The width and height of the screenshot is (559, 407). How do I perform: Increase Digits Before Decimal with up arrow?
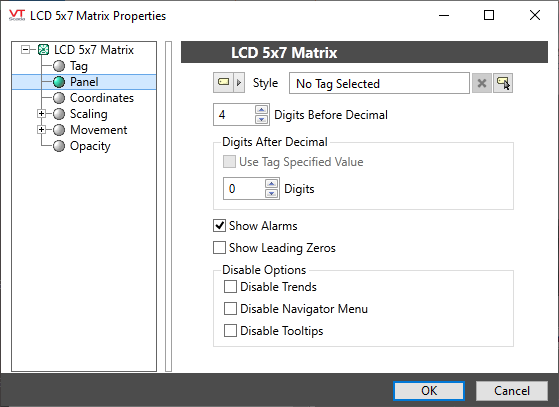262,109
